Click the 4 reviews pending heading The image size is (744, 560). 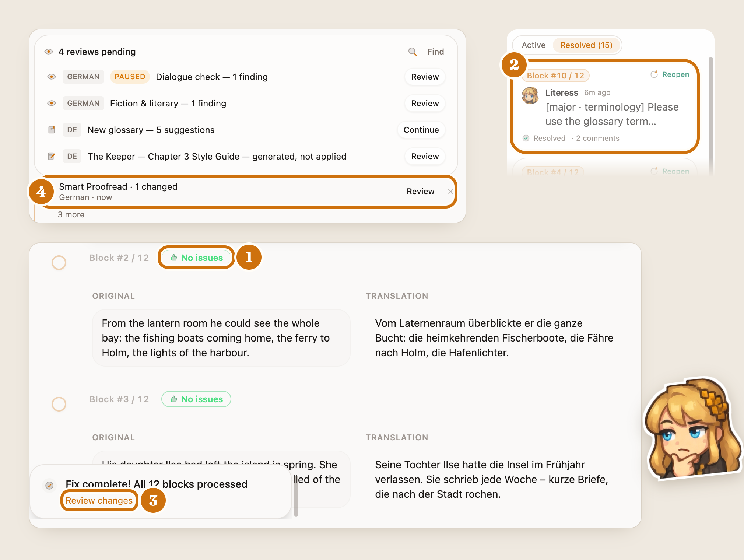click(x=97, y=52)
